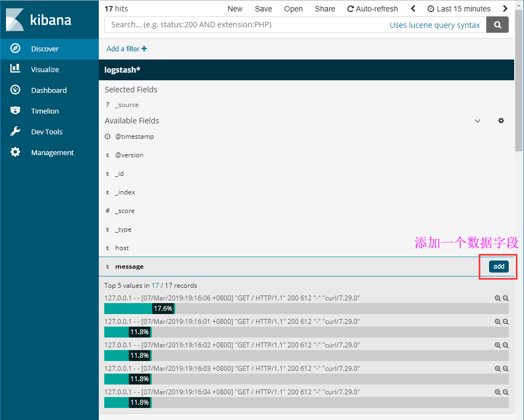Open Management from sidebar
Image resolution: width=524 pixels, height=420 pixels.
pos(50,152)
